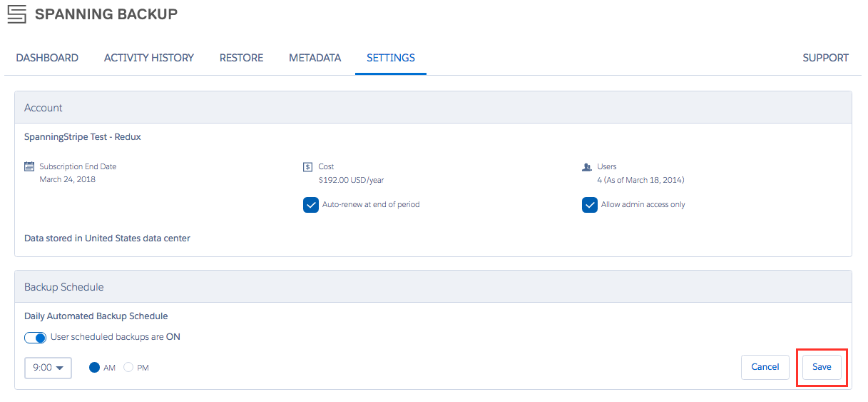
Task: Select the Settings tab
Action: coord(391,58)
